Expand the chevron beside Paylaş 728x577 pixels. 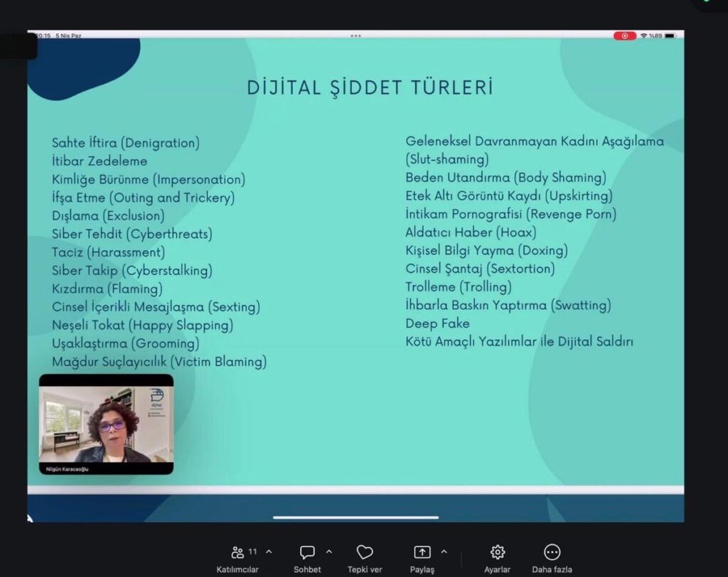coord(444,551)
